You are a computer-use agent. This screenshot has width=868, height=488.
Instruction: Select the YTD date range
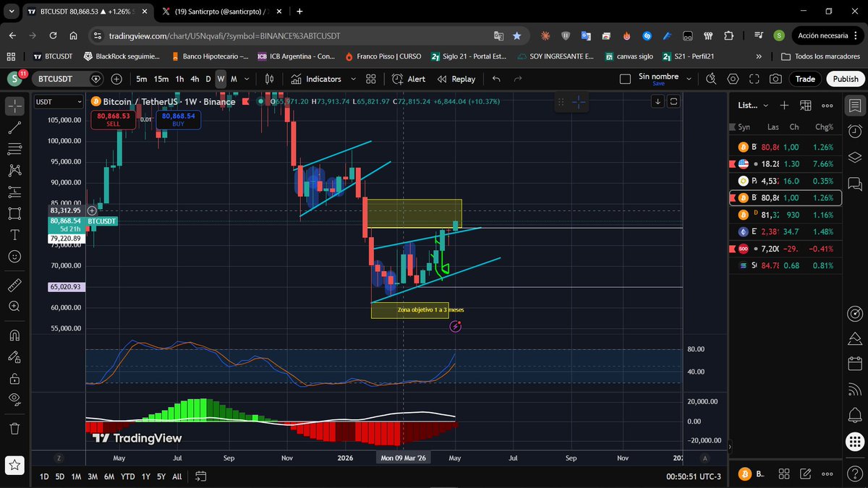(127, 476)
